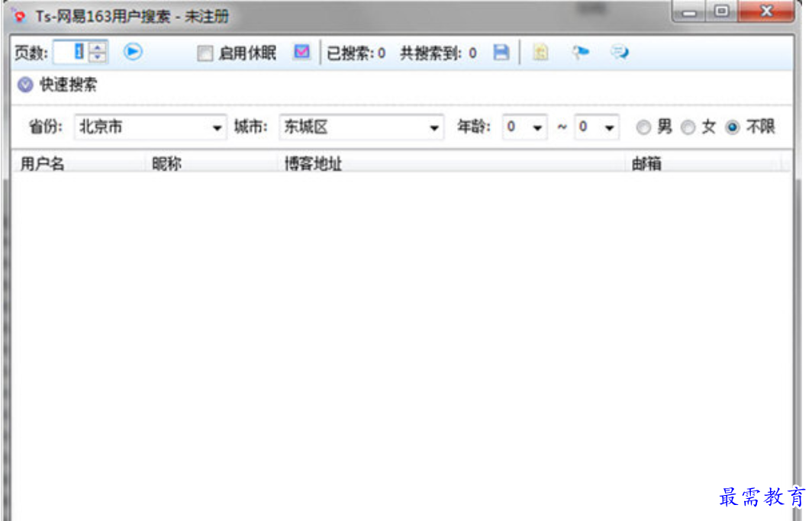Select the 不限 radio button
This screenshot has width=812, height=521.
[x=733, y=127]
